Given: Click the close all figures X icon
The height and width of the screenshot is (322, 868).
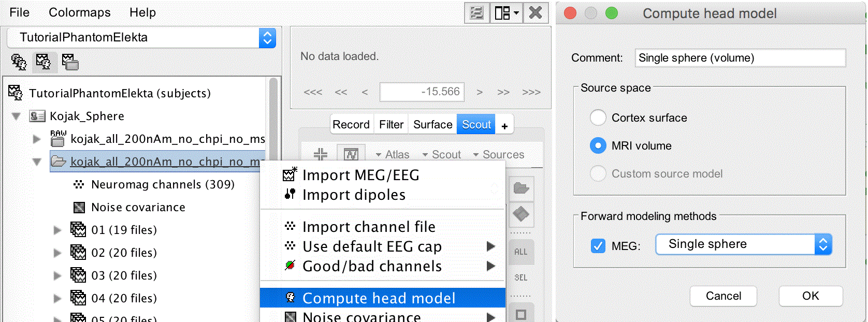Looking at the screenshot, I should pyautogui.click(x=536, y=13).
